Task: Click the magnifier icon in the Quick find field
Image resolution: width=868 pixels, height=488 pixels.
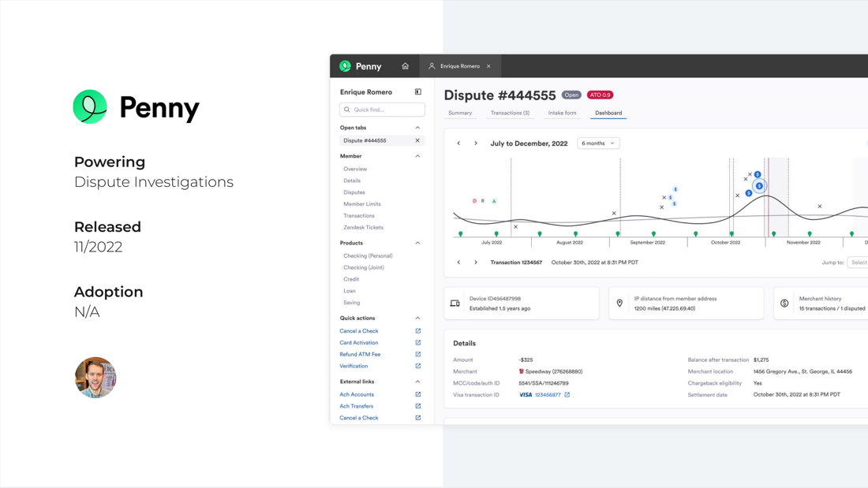Action: tap(347, 109)
